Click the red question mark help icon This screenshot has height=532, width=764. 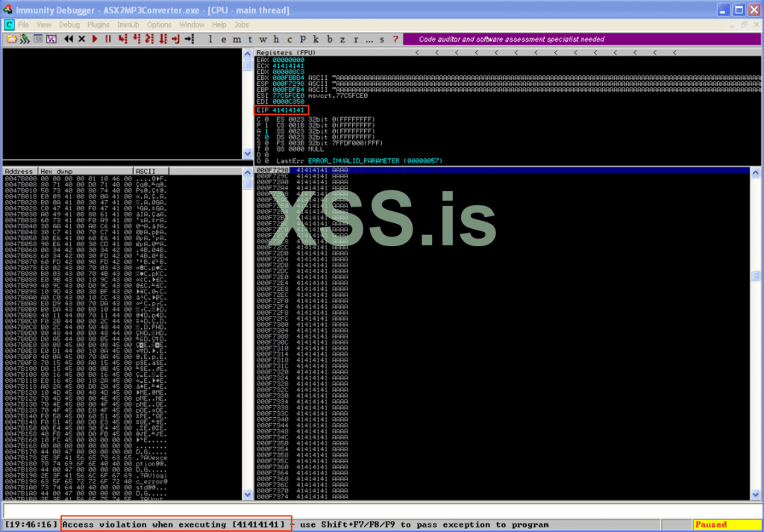pos(395,39)
